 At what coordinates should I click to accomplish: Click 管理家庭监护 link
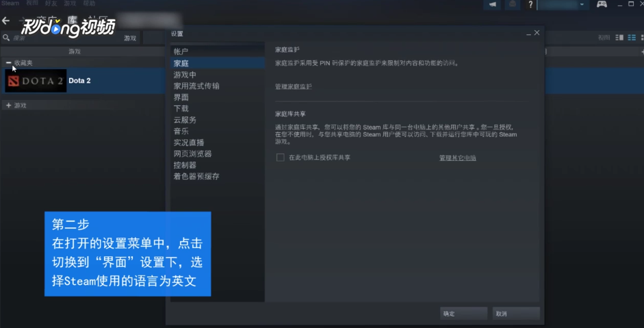coord(293,87)
